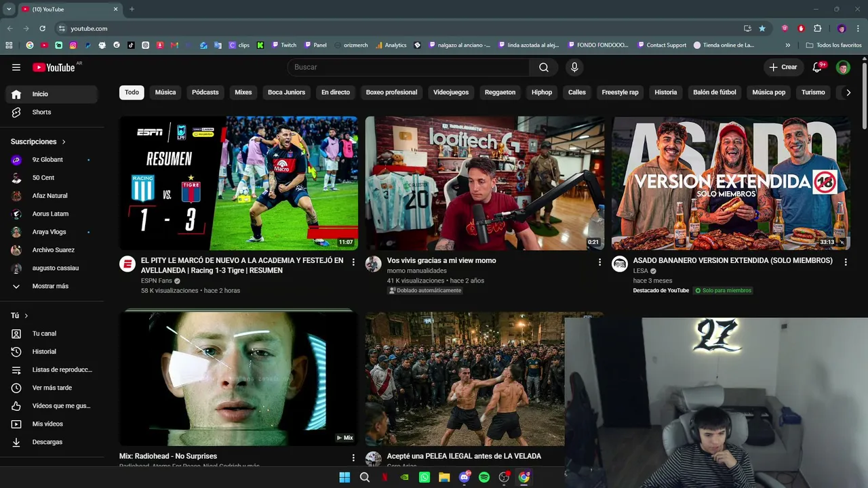Open the YouTube guide hamburger menu
Screen dimensions: 868x488
(x=16, y=67)
